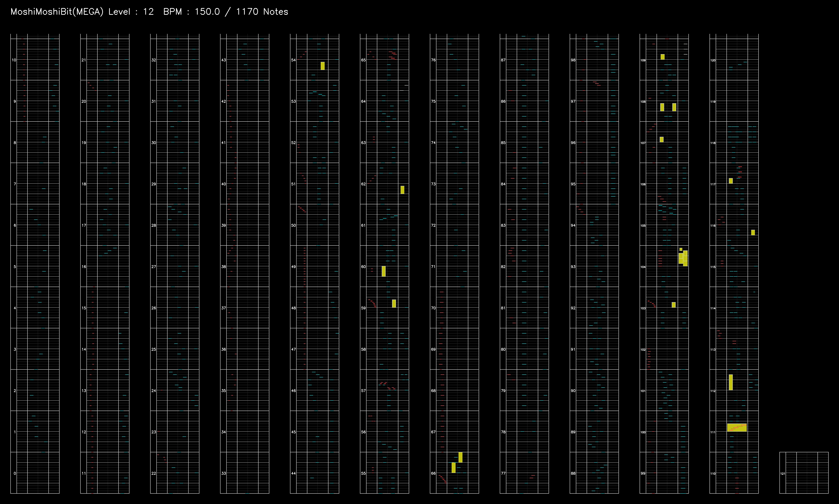Click measure number 38 label
This screenshot has width=839, height=504.
[x=224, y=267]
